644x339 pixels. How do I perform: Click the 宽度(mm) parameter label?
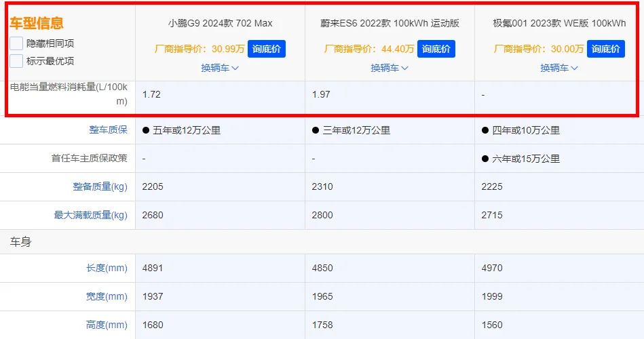coord(107,296)
